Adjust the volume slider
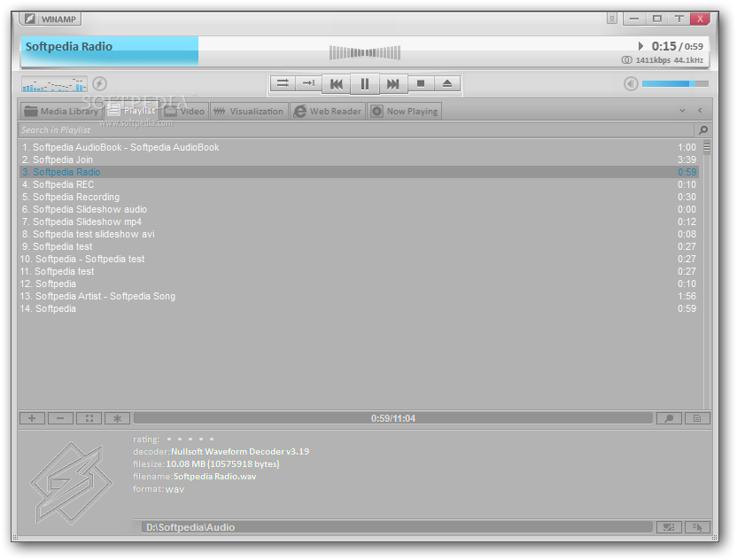 (675, 83)
